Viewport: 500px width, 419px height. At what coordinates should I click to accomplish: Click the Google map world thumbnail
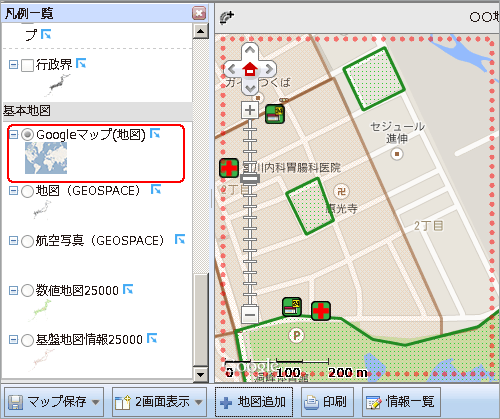point(46,158)
